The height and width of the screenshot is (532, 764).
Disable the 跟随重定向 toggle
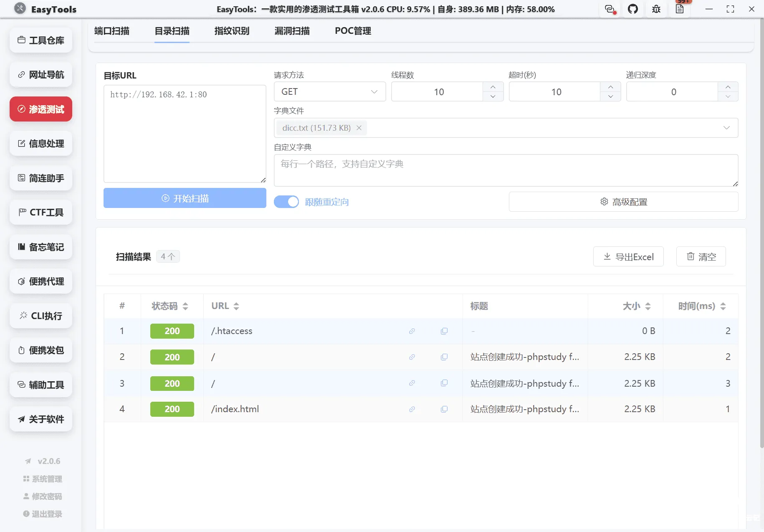286,202
